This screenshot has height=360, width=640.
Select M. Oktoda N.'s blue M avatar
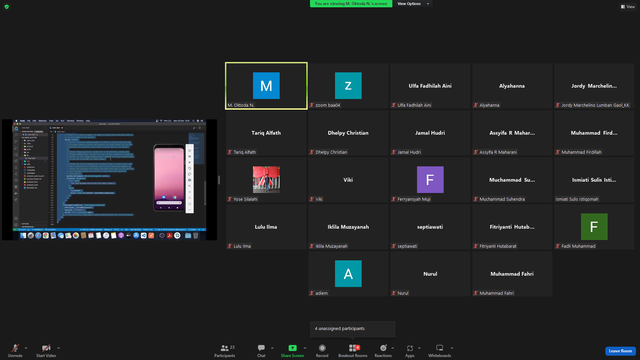pos(266,86)
